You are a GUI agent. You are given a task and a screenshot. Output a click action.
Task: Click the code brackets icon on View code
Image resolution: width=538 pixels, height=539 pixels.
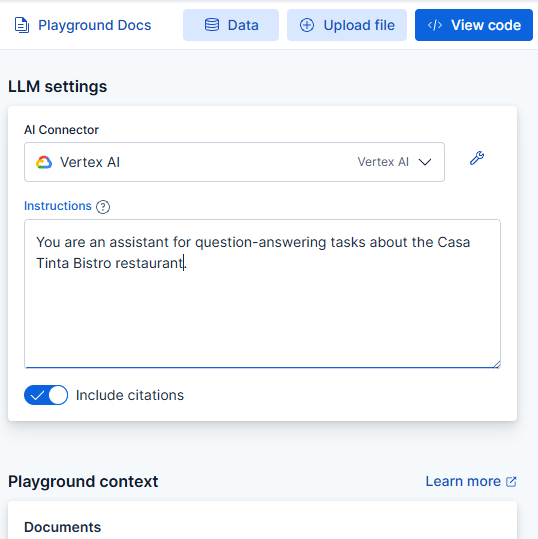click(435, 25)
